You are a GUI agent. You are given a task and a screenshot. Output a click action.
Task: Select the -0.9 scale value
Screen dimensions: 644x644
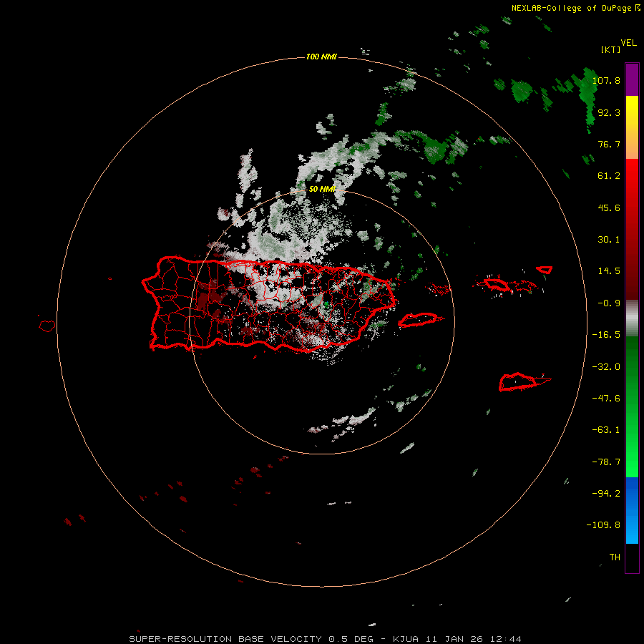click(609, 303)
